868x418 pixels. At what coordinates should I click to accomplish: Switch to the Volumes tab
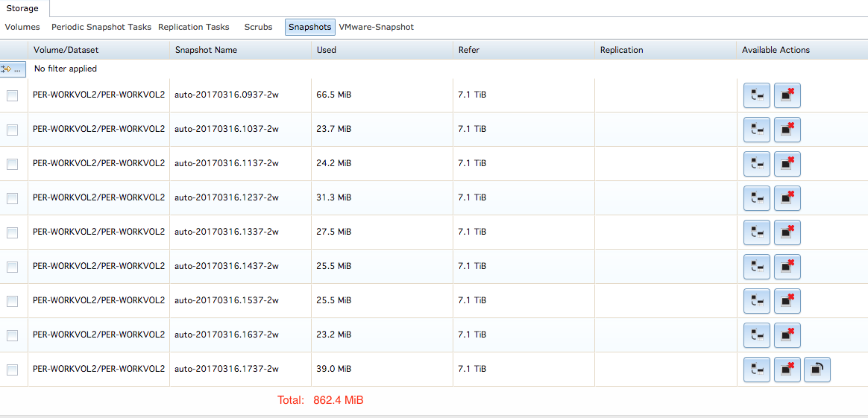(x=22, y=27)
